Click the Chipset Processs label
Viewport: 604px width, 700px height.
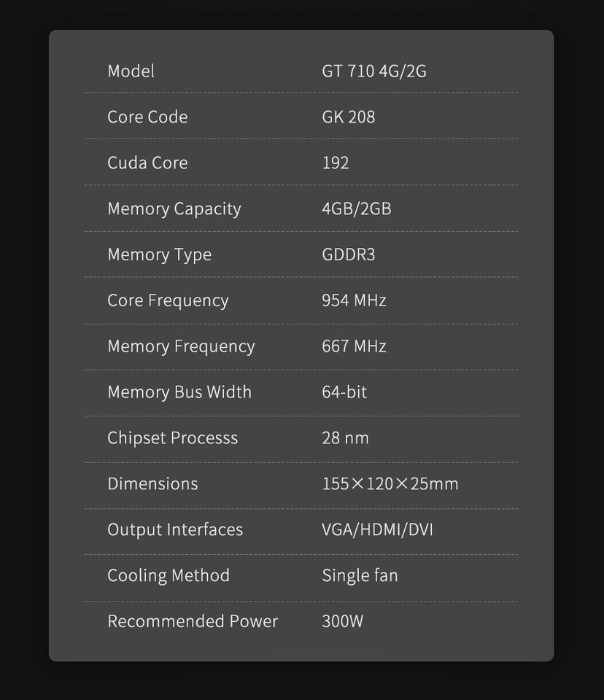click(x=172, y=439)
